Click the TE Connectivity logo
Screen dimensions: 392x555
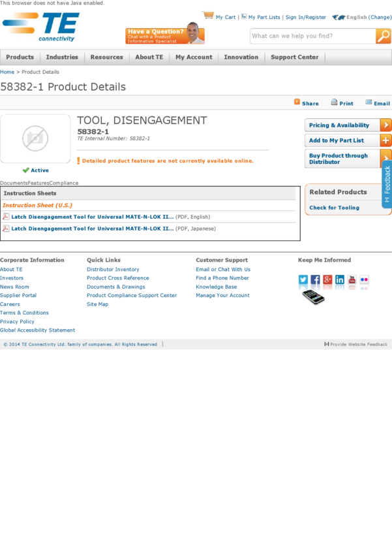coord(41,27)
